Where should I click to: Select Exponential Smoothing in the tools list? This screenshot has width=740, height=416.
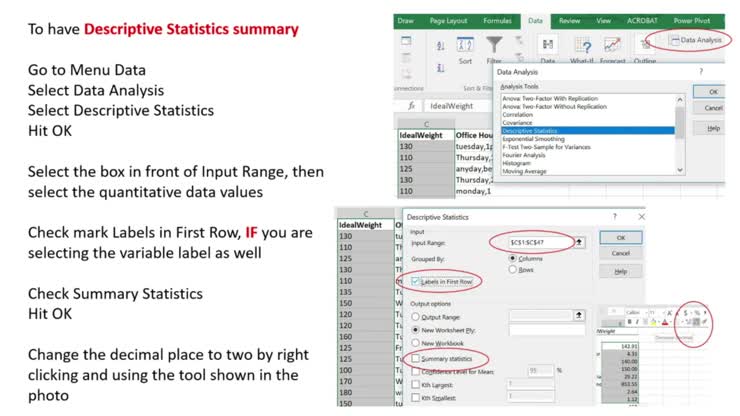tap(533, 139)
